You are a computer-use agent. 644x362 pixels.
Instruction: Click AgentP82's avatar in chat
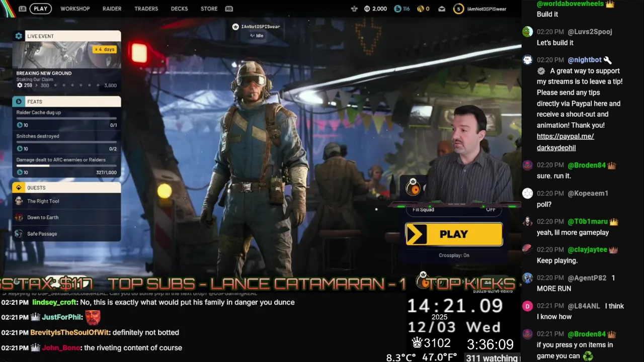click(x=527, y=278)
